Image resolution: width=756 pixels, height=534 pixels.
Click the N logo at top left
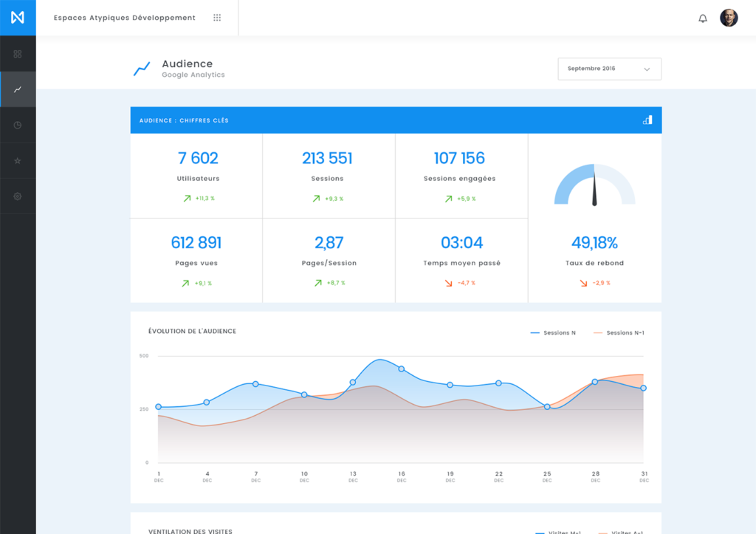(x=18, y=17)
